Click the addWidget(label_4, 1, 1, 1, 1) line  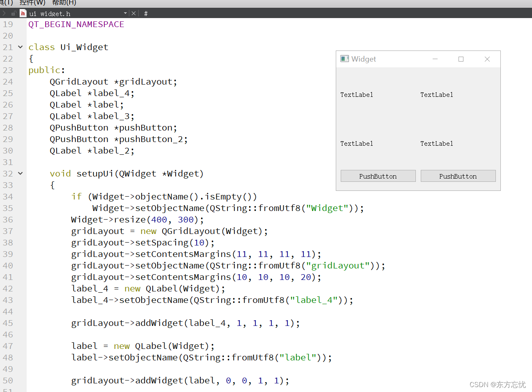tap(186, 323)
